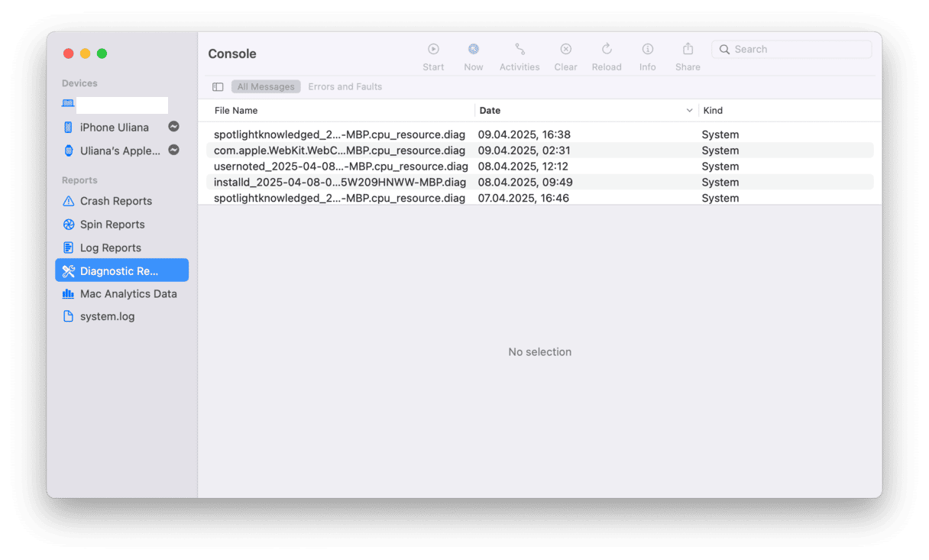Select the Errors and Faults filter
This screenshot has height=560, width=929.
pos(345,87)
